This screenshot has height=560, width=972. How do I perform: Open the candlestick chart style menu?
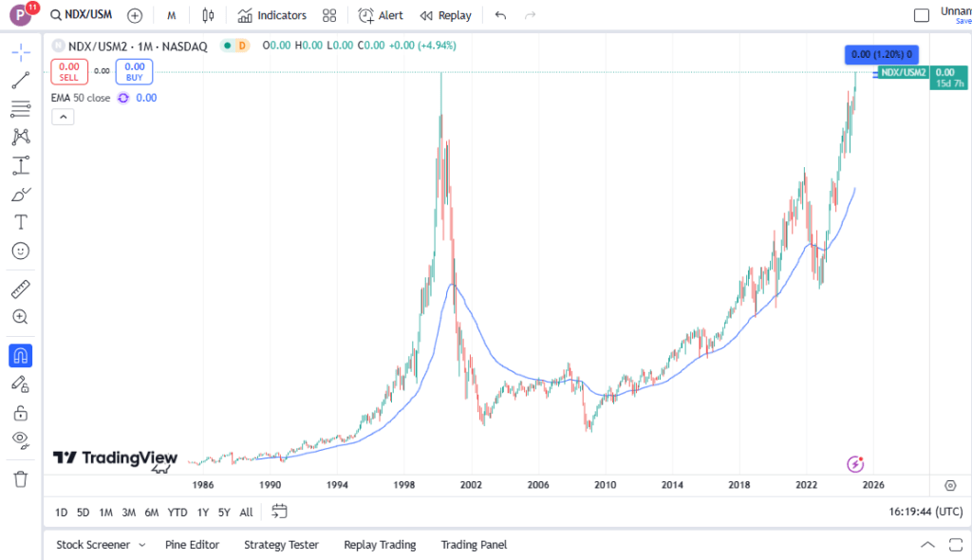208,15
